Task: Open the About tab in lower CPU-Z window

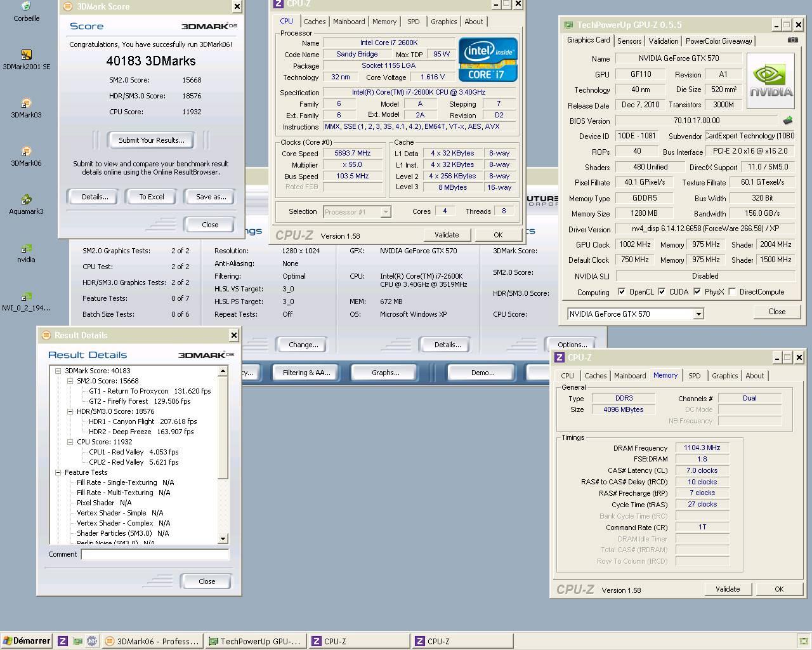Action: coord(755,376)
